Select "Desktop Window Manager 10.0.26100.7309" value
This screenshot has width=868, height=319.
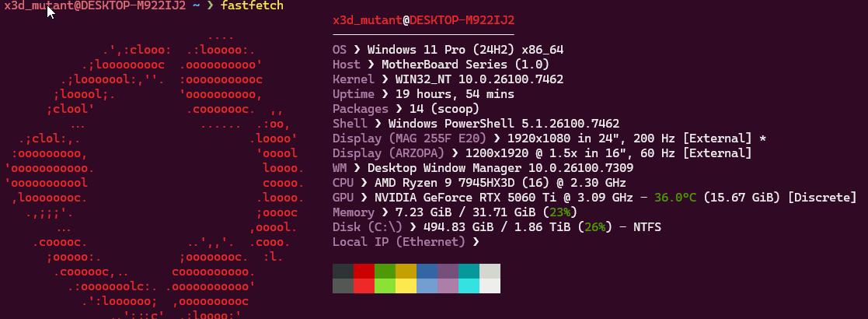click(x=500, y=168)
